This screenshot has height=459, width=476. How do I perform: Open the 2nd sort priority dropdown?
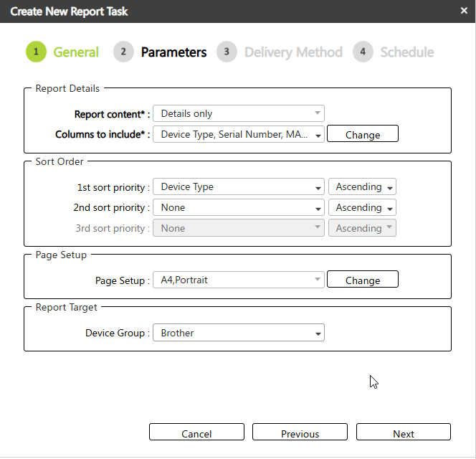(x=238, y=208)
